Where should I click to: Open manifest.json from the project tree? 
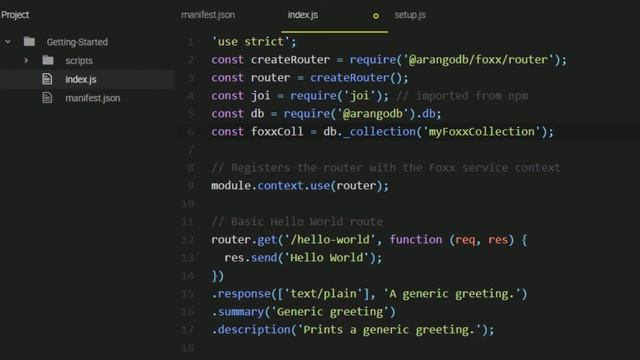[93, 98]
